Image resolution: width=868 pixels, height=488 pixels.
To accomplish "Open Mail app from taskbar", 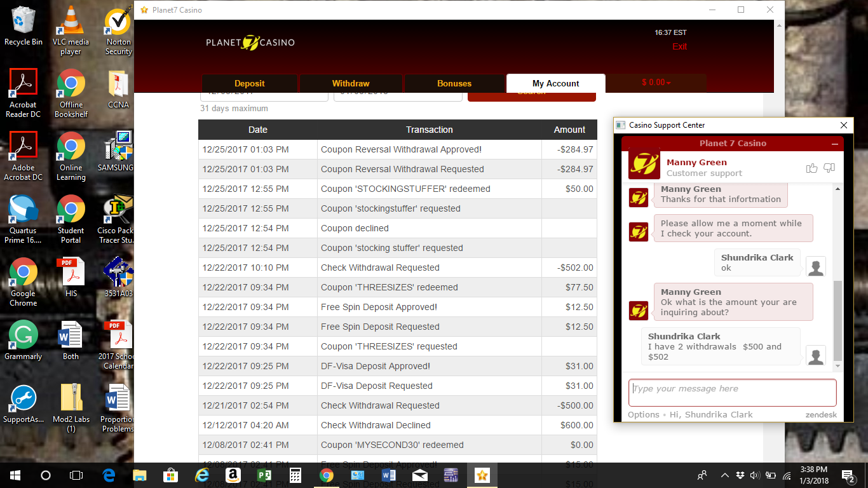I will pos(419,475).
